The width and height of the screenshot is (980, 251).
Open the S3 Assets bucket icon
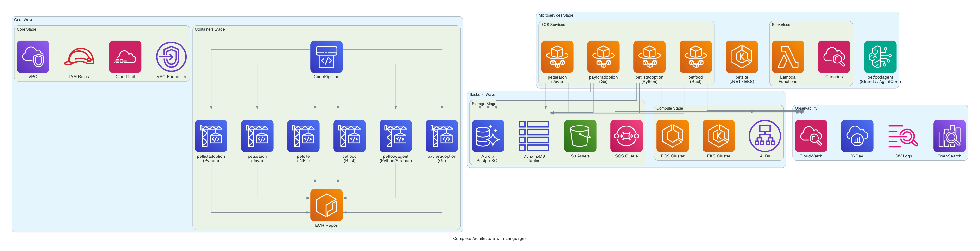coord(580,136)
